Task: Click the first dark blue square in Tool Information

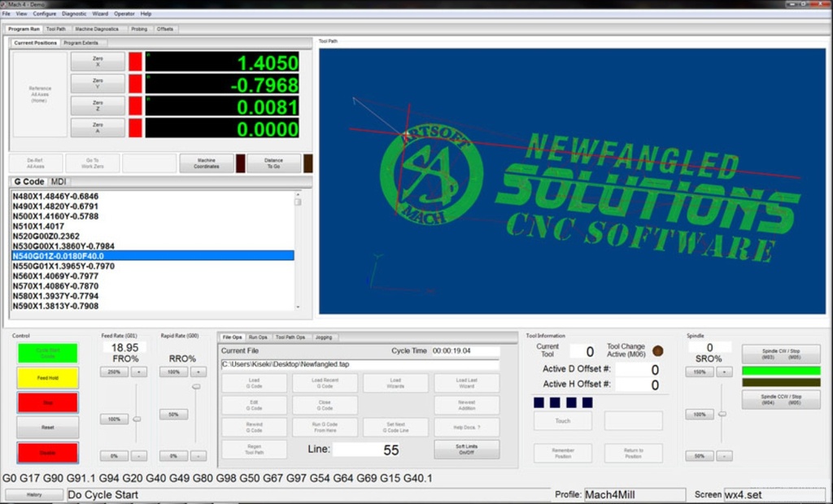Action: tap(539, 402)
